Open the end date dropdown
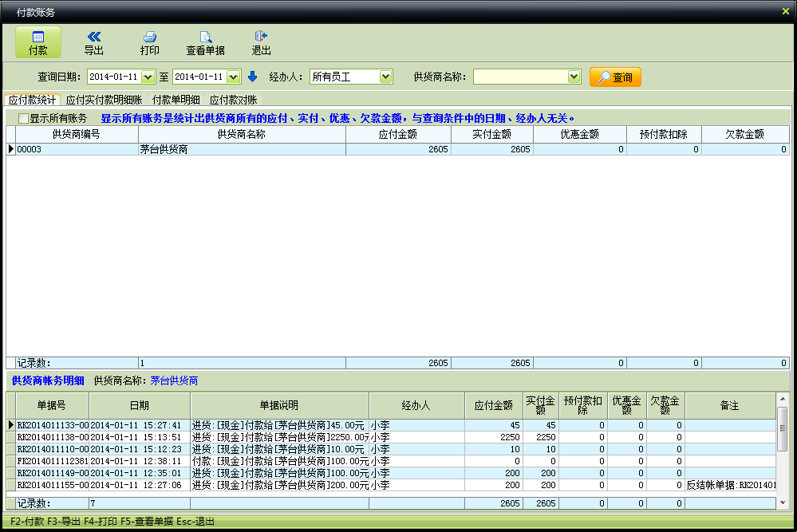Screen dimensions: 797x532 tap(233, 77)
